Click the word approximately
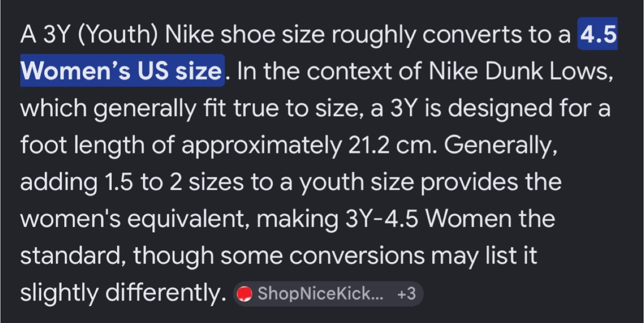This screenshot has height=323, width=644. pos(261,145)
